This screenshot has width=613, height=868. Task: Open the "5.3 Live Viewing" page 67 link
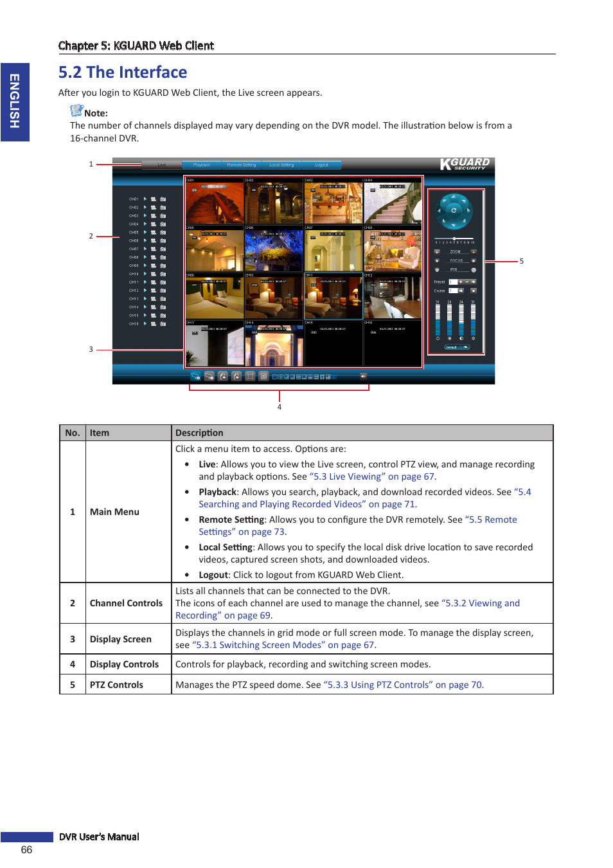[x=372, y=476]
